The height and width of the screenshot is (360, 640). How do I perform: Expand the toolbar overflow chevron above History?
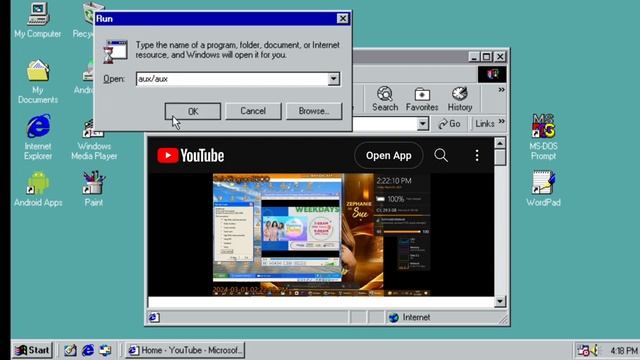501,90
